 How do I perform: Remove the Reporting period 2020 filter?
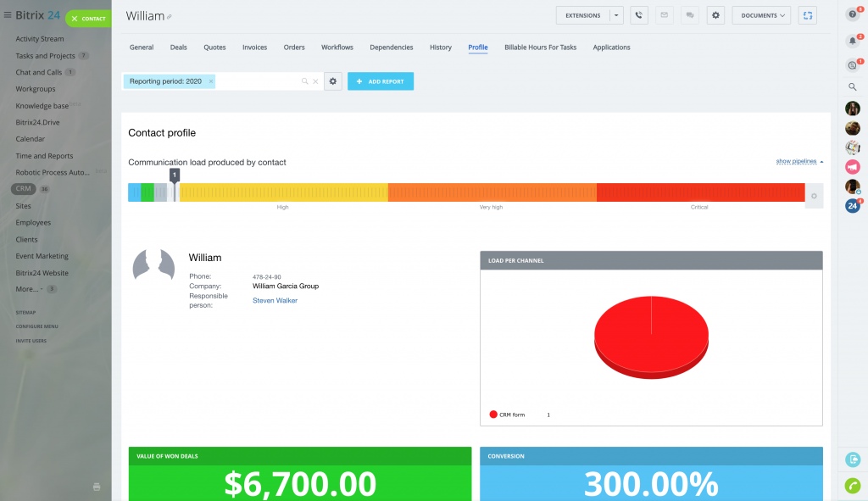pos(211,81)
